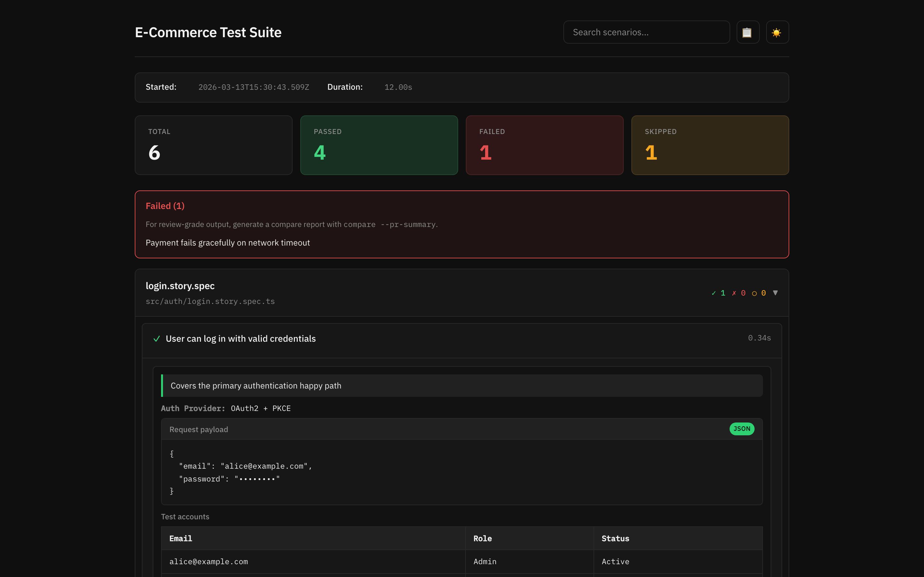924x577 pixels.
Task: Open the src/auth/login.story.spec.ts file path link
Action: point(210,301)
